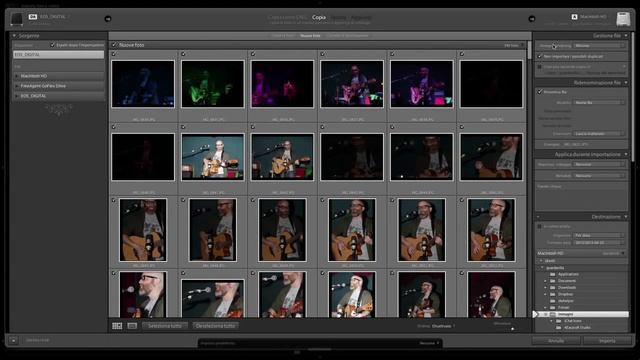Click the source arrow icon beside EOS_DIGITAL header

pyautogui.click(x=108, y=19)
